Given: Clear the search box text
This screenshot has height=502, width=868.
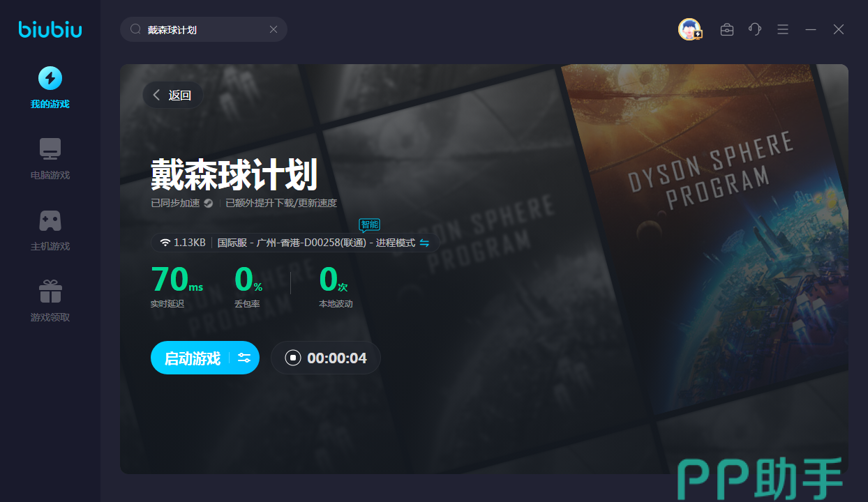Looking at the screenshot, I should [x=274, y=29].
